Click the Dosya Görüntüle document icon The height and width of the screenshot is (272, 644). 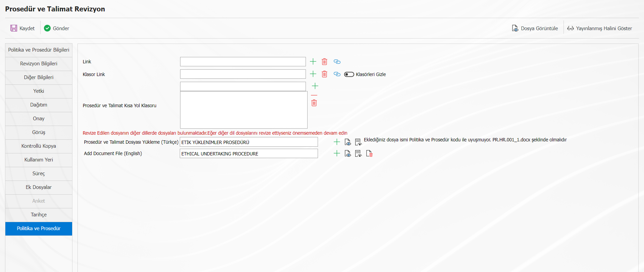pos(515,28)
